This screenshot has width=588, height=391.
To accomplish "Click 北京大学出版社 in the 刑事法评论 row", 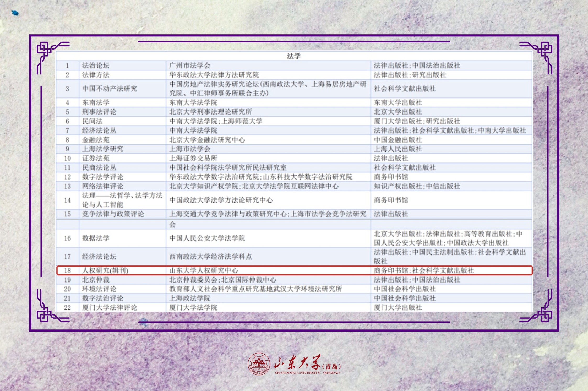I will [x=398, y=112].
